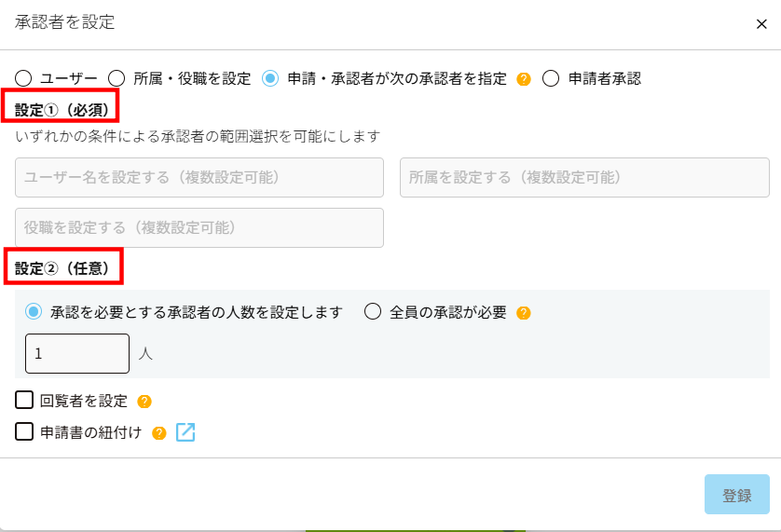Click help icon beside 申請・承認者が次の承認者を指定

(524, 79)
